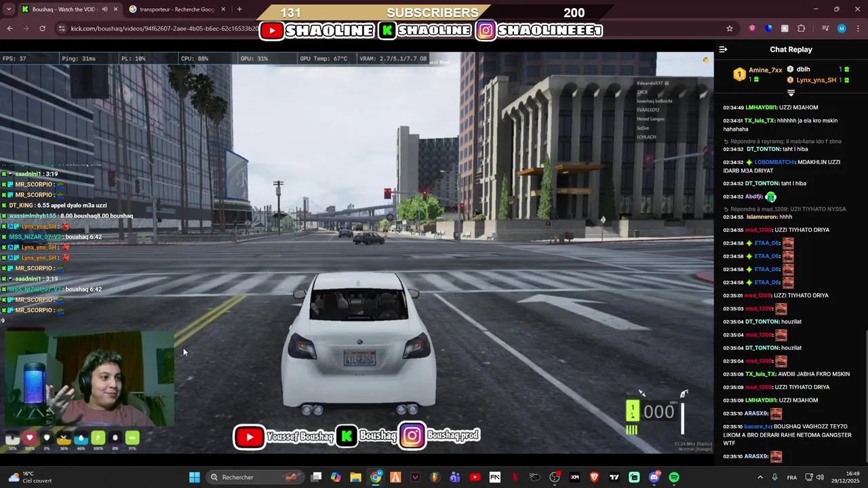
Task: View site information icon beside the URL
Action: pos(62,28)
